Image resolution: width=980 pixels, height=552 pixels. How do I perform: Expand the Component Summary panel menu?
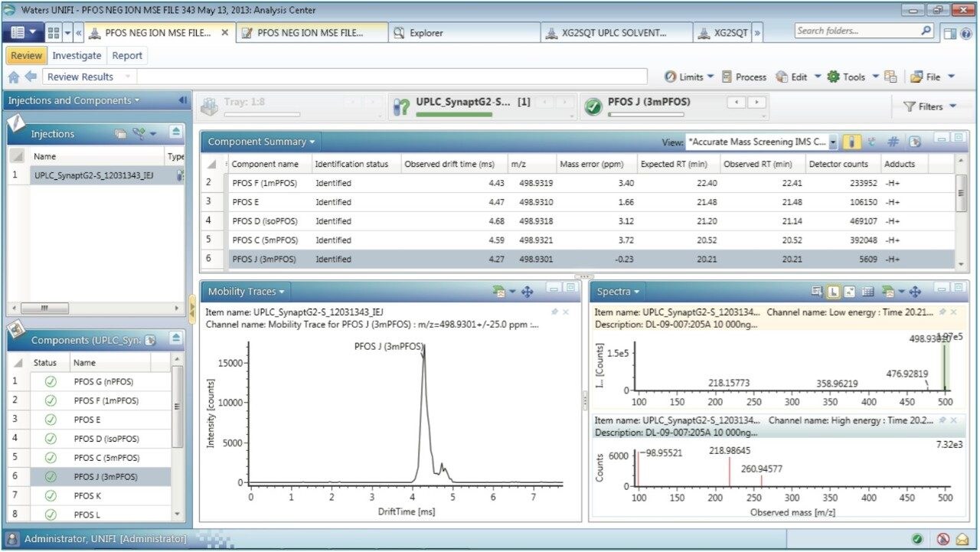click(x=261, y=142)
